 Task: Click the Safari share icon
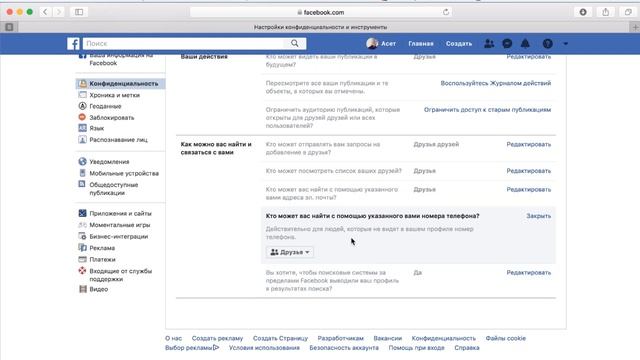(606, 12)
